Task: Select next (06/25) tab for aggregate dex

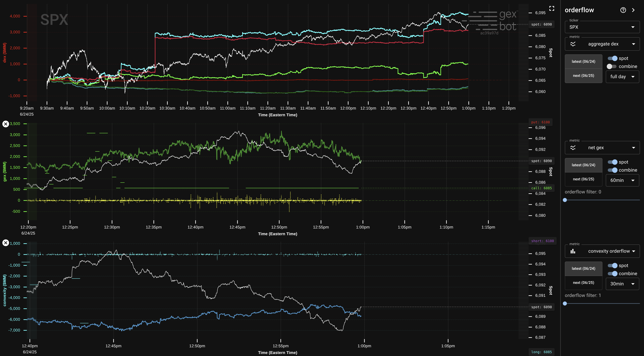Action: click(x=583, y=76)
